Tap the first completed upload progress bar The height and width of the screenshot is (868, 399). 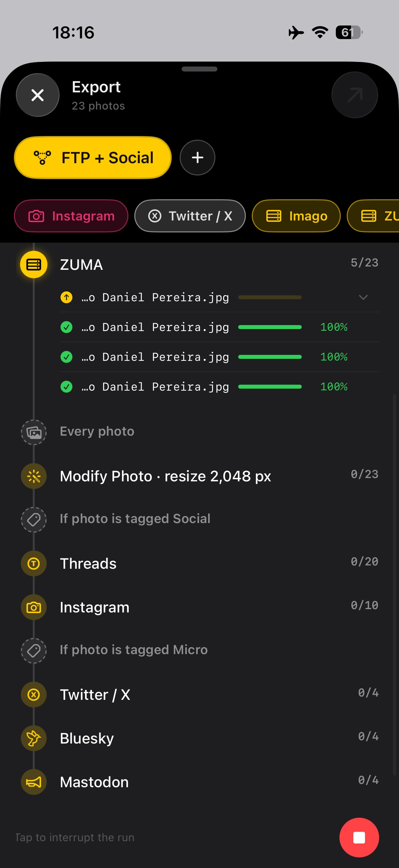[x=270, y=327]
